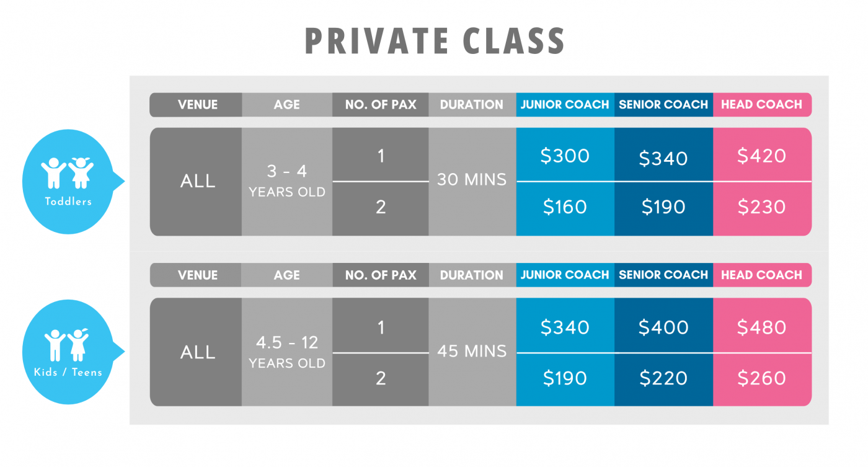The height and width of the screenshot is (467, 868).
Task: Select the bottom SENIOR COACH column header
Action: (663, 275)
